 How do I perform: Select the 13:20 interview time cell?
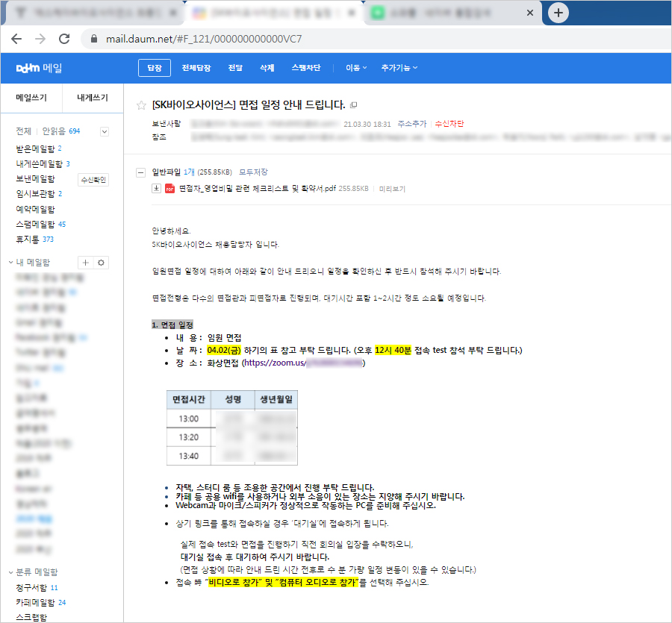pos(189,437)
